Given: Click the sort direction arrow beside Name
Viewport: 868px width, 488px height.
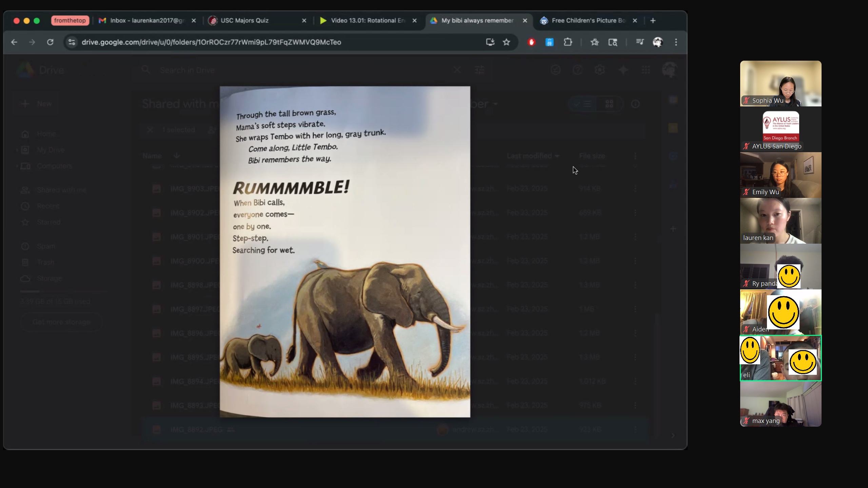Looking at the screenshot, I should tap(177, 156).
